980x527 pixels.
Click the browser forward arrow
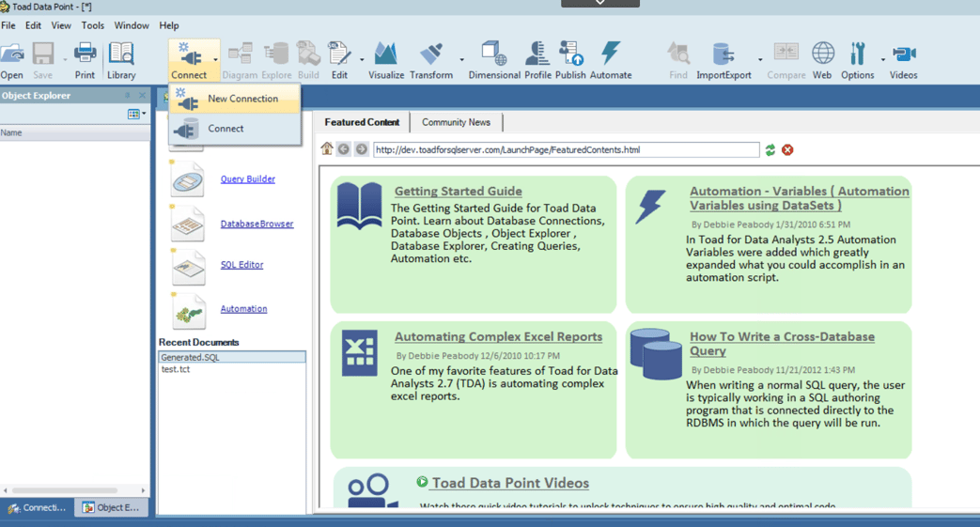pos(361,148)
